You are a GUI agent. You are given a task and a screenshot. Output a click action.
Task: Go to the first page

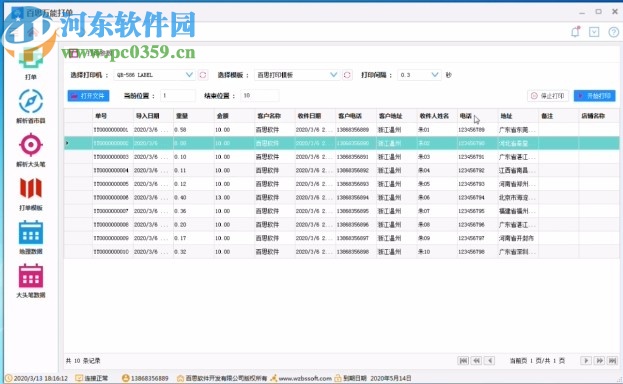463,361
